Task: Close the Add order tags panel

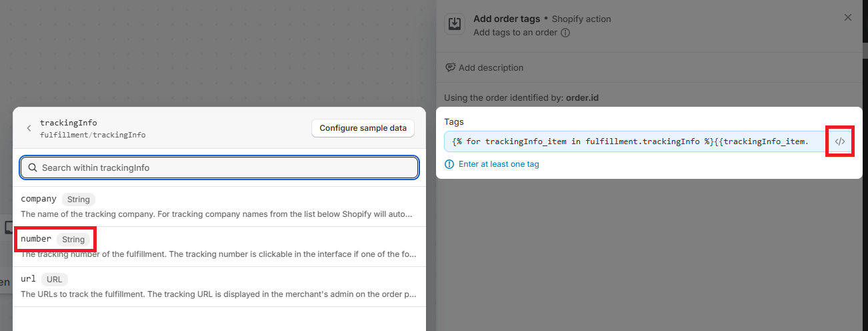Action: click(848, 17)
